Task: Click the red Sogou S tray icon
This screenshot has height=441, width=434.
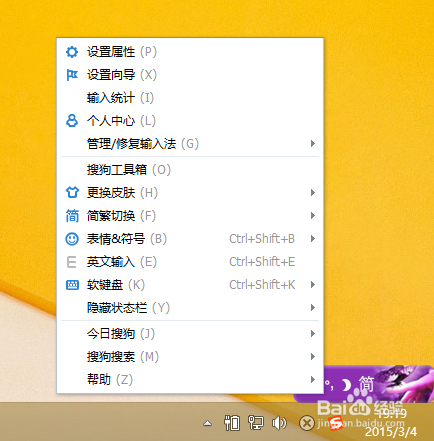Action: pos(335,423)
